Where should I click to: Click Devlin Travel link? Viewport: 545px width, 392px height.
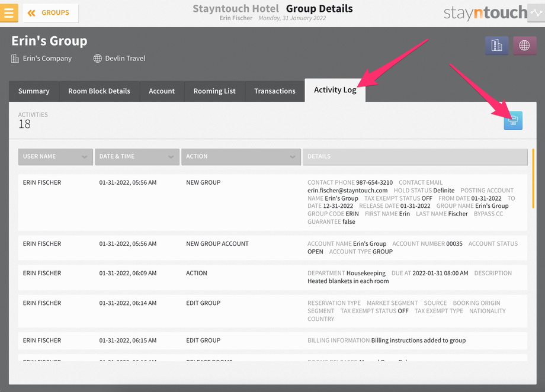pos(125,59)
